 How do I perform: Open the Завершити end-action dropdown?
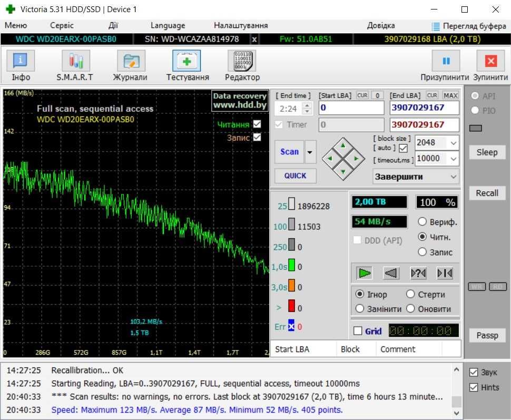(x=416, y=177)
